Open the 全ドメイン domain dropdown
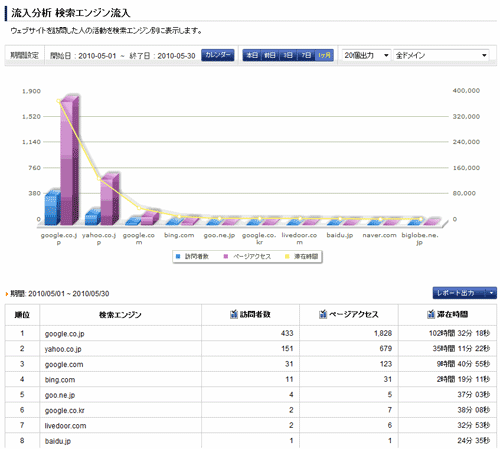Image resolution: width=500 pixels, height=449 pixels. pyautogui.click(x=441, y=55)
